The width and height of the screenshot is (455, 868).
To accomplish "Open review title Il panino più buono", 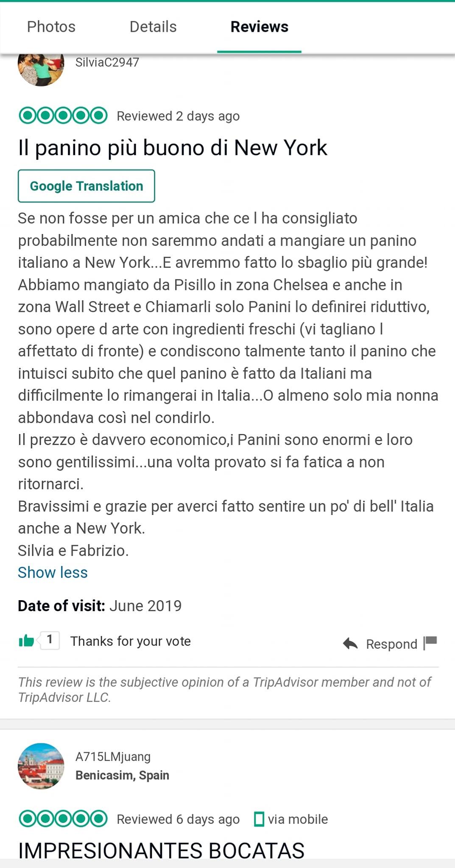I will 173,148.
